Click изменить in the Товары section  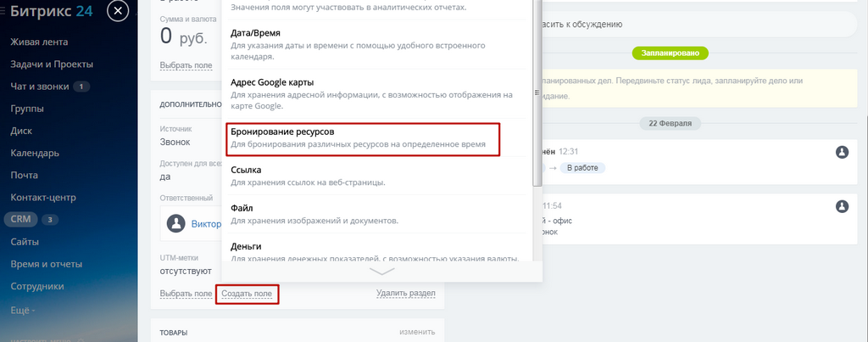[417, 332]
